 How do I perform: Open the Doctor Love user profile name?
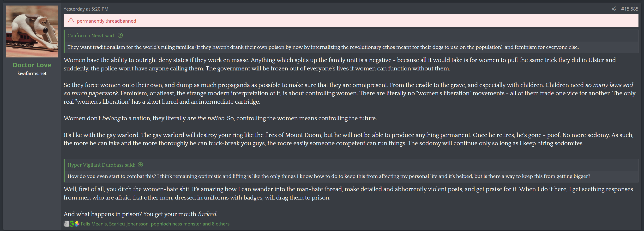(32, 65)
